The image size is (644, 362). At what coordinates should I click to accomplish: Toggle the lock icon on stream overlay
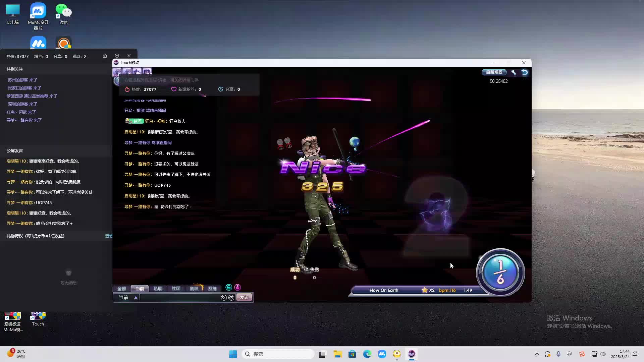pos(105,56)
